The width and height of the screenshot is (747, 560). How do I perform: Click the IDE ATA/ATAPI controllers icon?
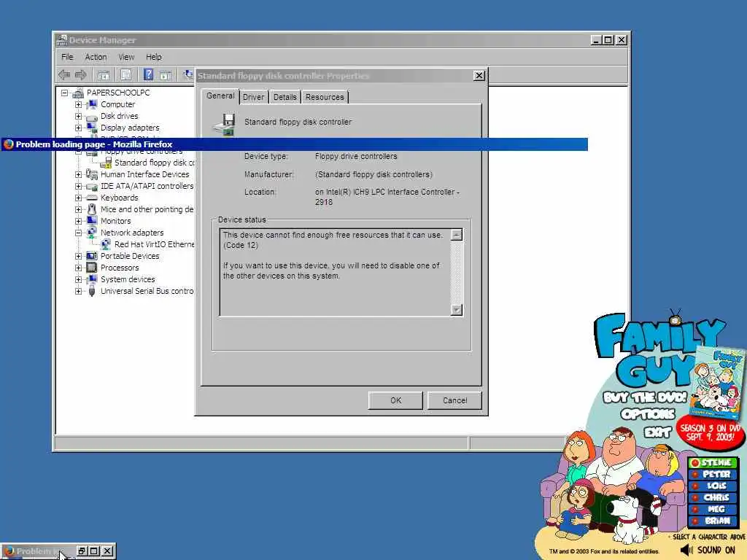click(92, 187)
